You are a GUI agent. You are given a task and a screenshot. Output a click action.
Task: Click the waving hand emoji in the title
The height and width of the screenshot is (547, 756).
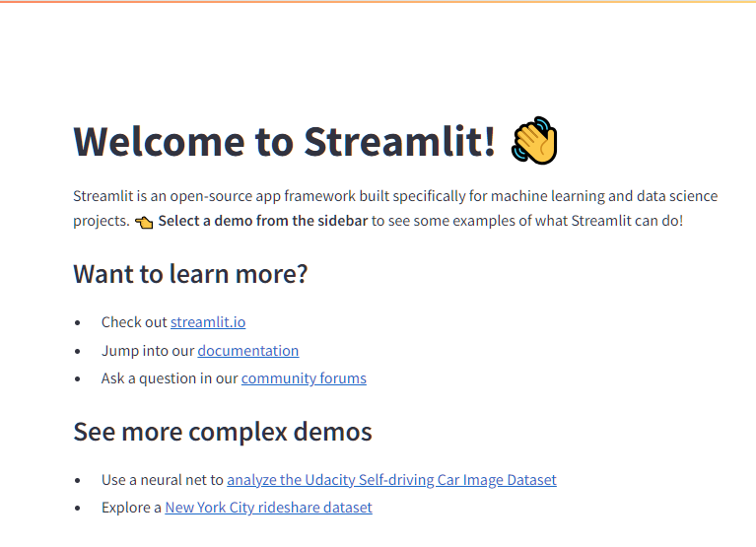click(x=534, y=140)
